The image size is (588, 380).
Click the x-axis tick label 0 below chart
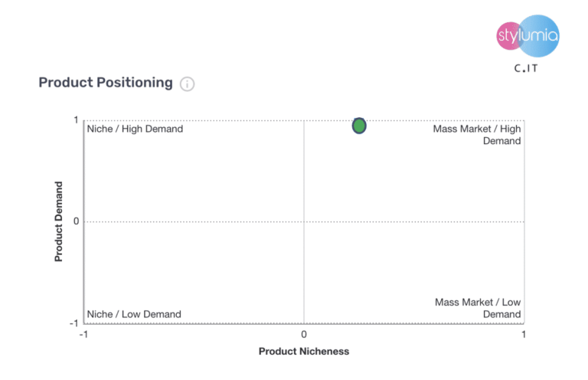pyautogui.click(x=304, y=335)
